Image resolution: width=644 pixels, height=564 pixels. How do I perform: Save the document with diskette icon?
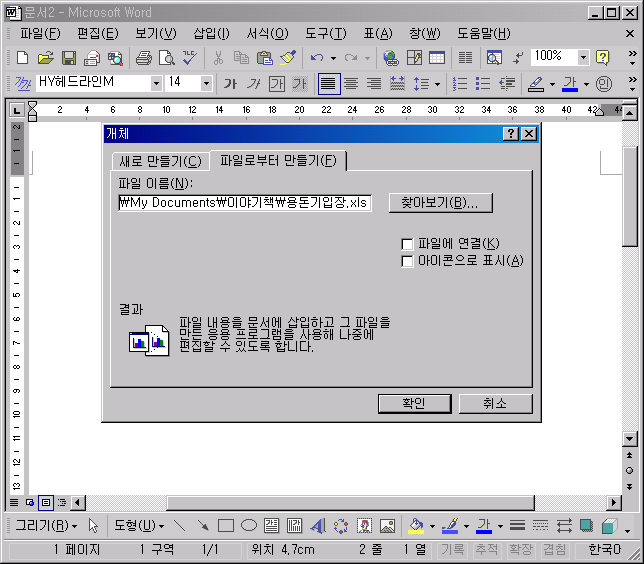click(x=69, y=58)
